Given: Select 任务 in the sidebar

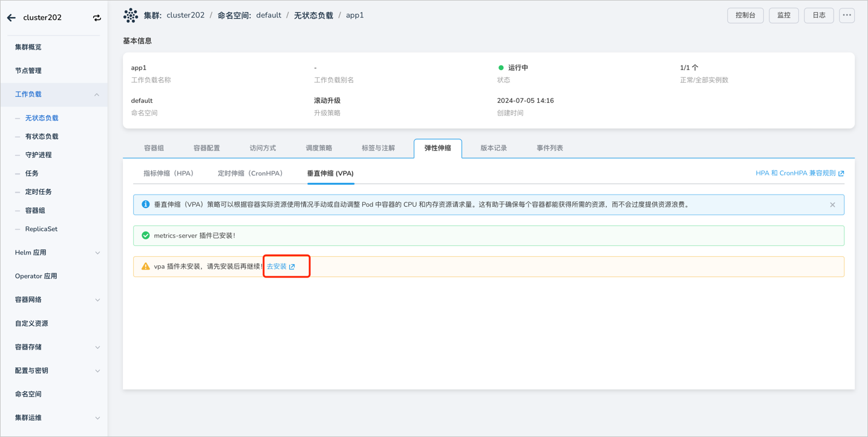Looking at the screenshot, I should 31,173.
